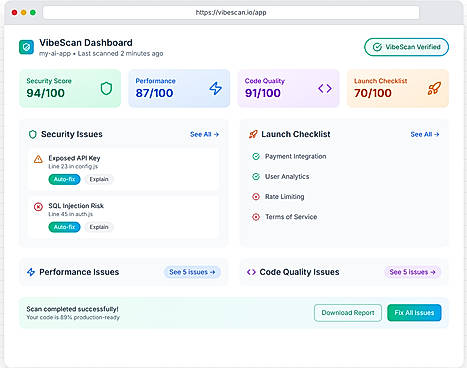Screen dimensions: 467x368
Task: Click the Fix All Issues button
Action: (414, 313)
